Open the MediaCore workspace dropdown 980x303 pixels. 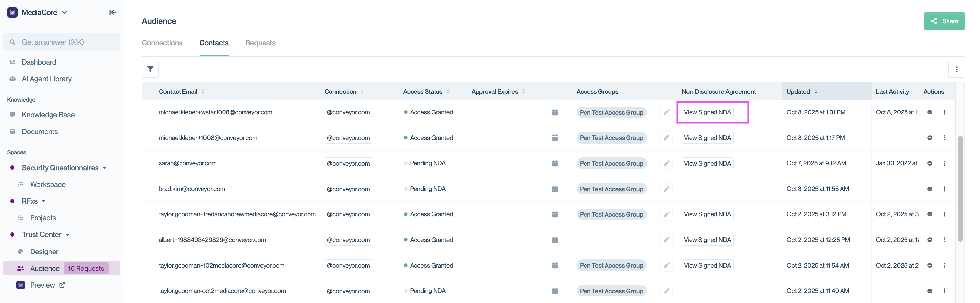pos(65,12)
